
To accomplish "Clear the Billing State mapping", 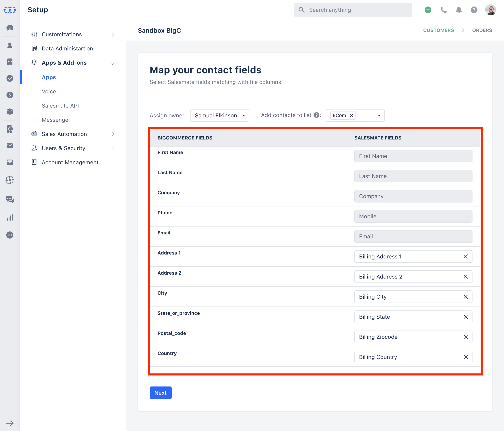I will tap(466, 317).
